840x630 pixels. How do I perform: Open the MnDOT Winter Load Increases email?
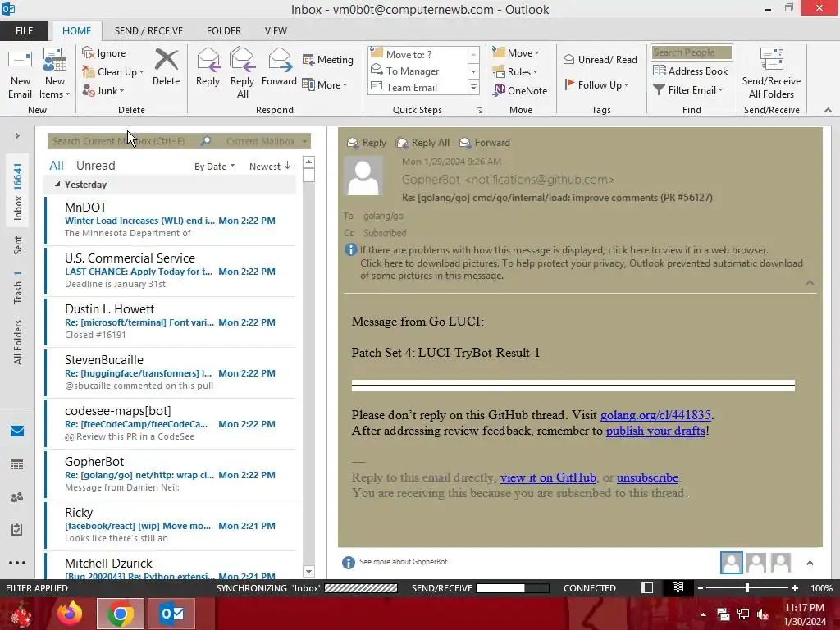(x=171, y=220)
